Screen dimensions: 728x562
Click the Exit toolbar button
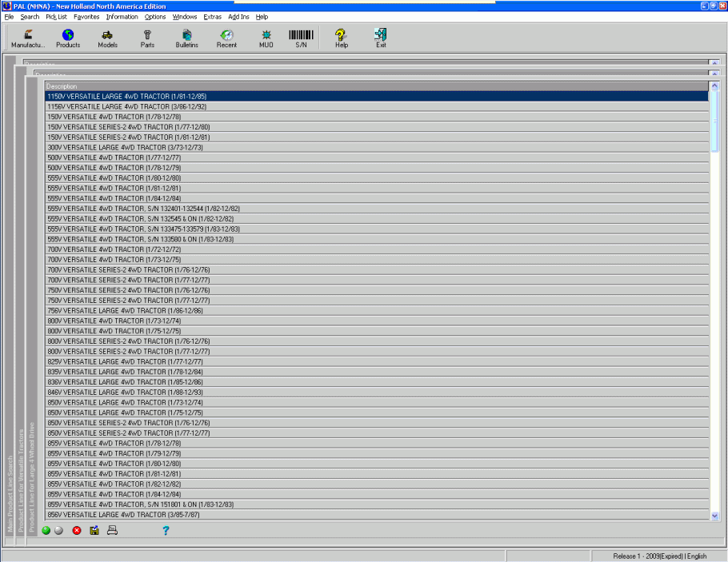tap(381, 38)
